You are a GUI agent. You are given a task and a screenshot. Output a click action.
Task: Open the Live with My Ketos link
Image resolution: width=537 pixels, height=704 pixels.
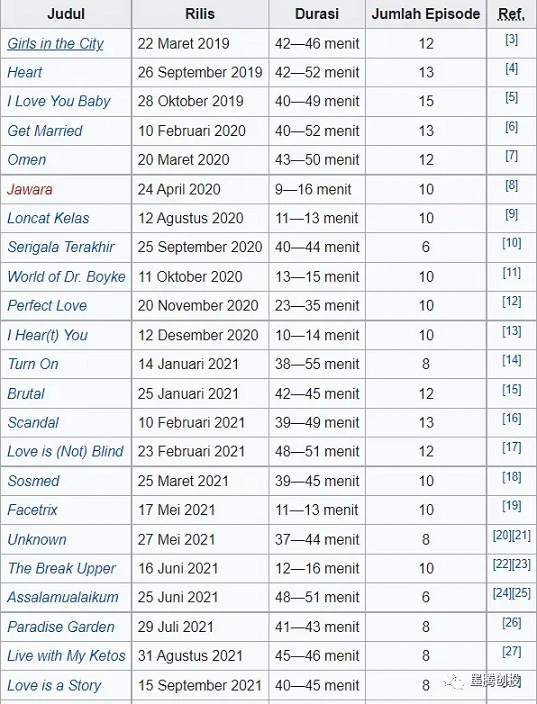[x=66, y=656]
